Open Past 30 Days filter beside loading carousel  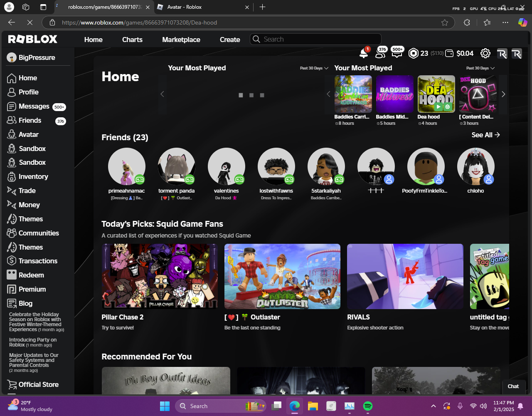[x=314, y=68]
